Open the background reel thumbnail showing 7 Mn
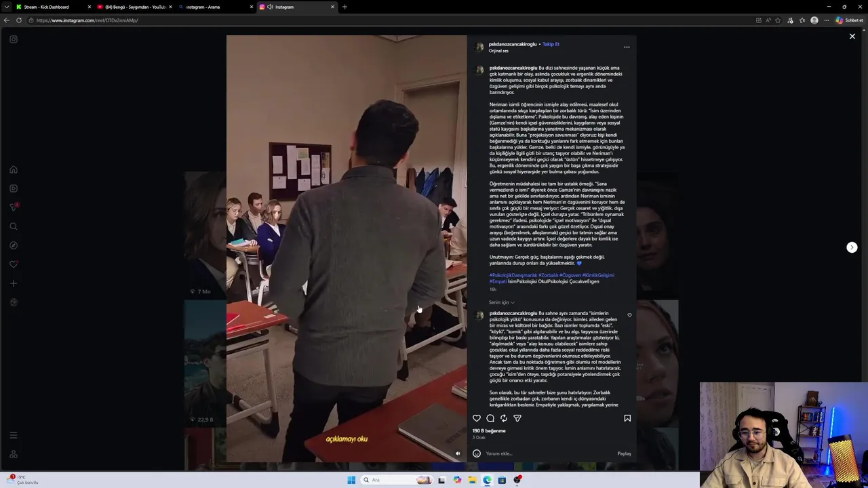 pyautogui.click(x=205, y=234)
